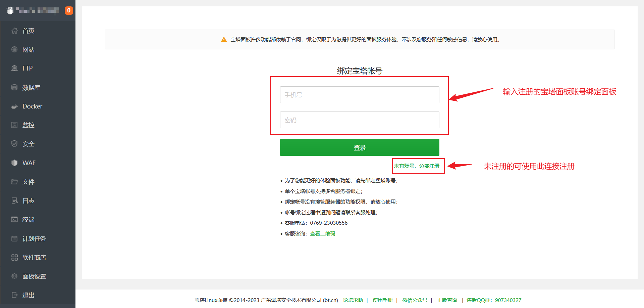Click the 退出 logout label
Image resolution: width=644 pixels, height=308 pixels.
point(29,295)
